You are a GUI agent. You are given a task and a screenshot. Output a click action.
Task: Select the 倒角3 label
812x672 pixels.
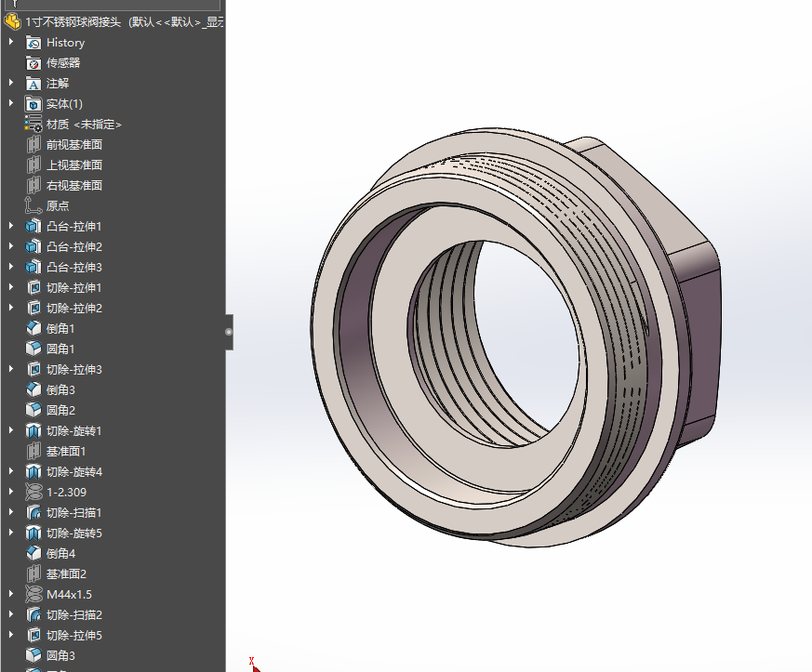[x=60, y=390]
